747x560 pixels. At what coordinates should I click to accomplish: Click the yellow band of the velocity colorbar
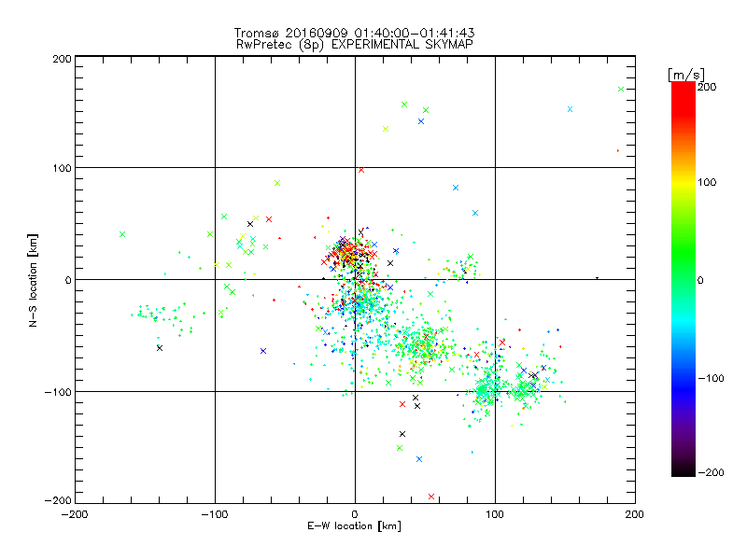tap(684, 183)
